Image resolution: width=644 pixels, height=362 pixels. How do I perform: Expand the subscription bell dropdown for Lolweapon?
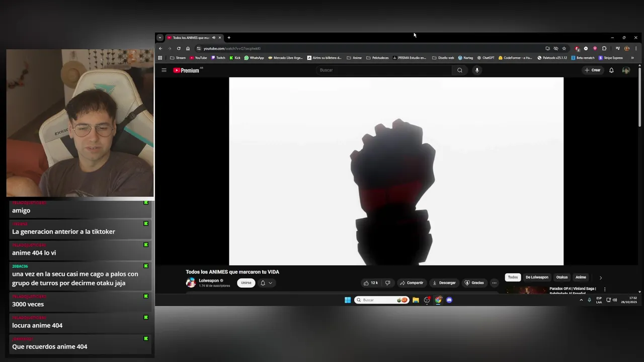click(266, 283)
